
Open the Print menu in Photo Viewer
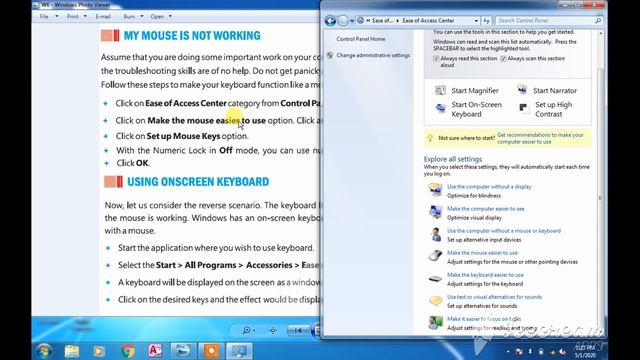pos(72,16)
